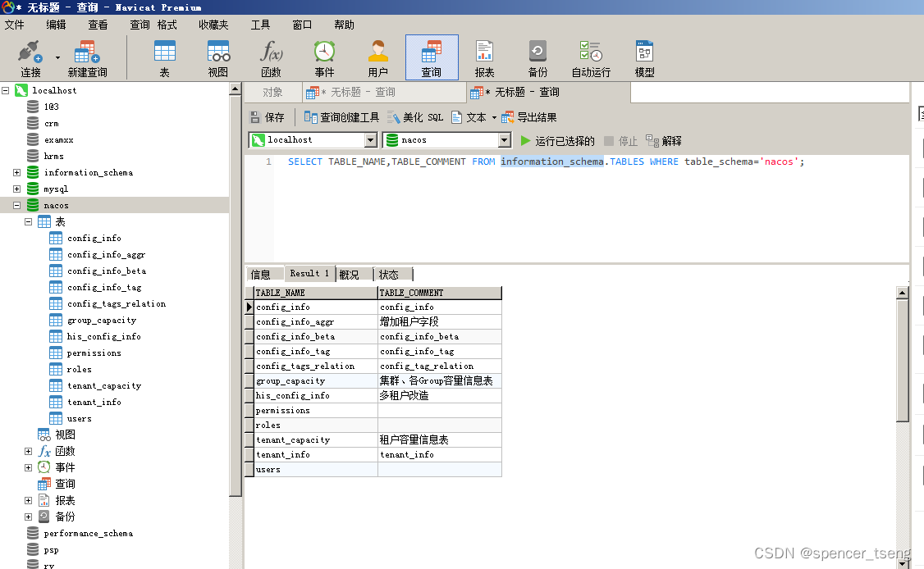Image resolution: width=924 pixels, height=569 pixels.
Task: Click the 函数 (Functions) toolbar icon
Action: [x=271, y=57]
